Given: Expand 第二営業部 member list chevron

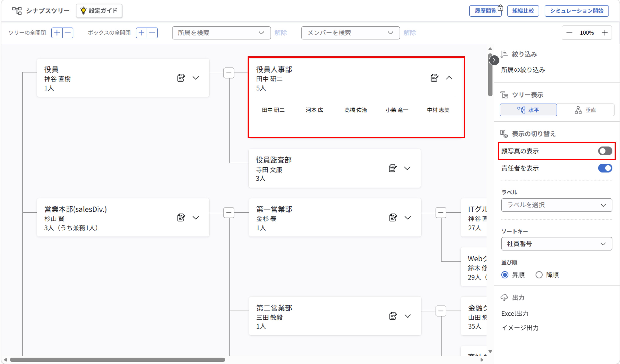Looking at the screenshot, I should [408, 316].
